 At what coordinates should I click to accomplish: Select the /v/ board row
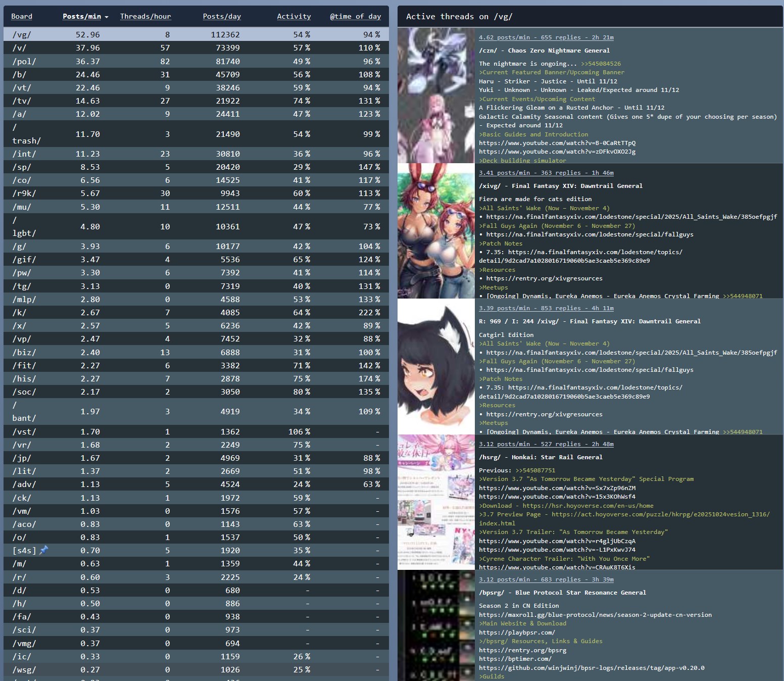[x=196, y=47]
